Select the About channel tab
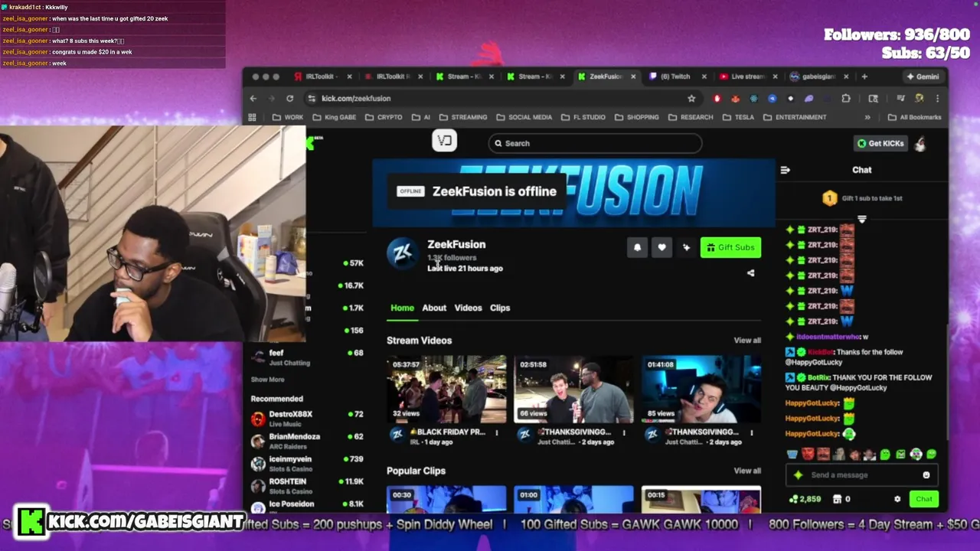Screen dimensions: 980x551 434,308
